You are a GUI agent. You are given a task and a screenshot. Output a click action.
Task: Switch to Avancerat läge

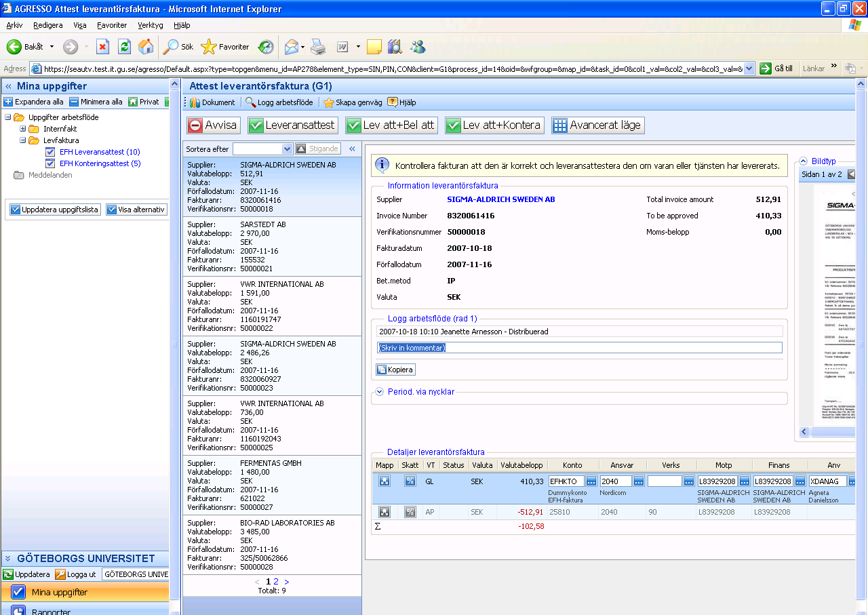pos(597,125)
